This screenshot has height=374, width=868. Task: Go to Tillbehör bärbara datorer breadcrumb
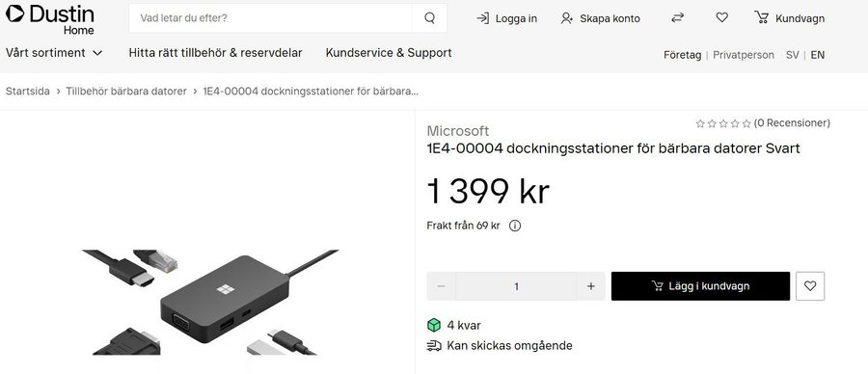(x=126, y=92)
